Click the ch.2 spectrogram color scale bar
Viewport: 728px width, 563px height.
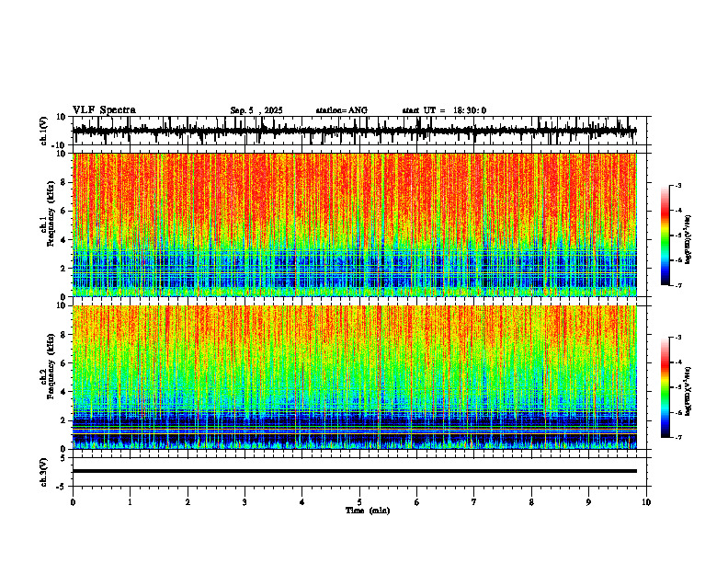pyautogui.click(x=665, y=387)
